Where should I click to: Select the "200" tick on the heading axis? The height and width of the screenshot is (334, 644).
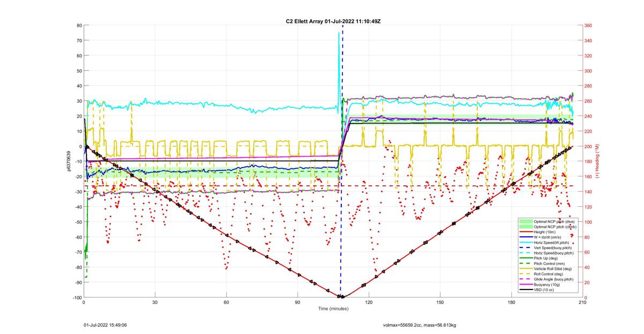click(589, 146)
